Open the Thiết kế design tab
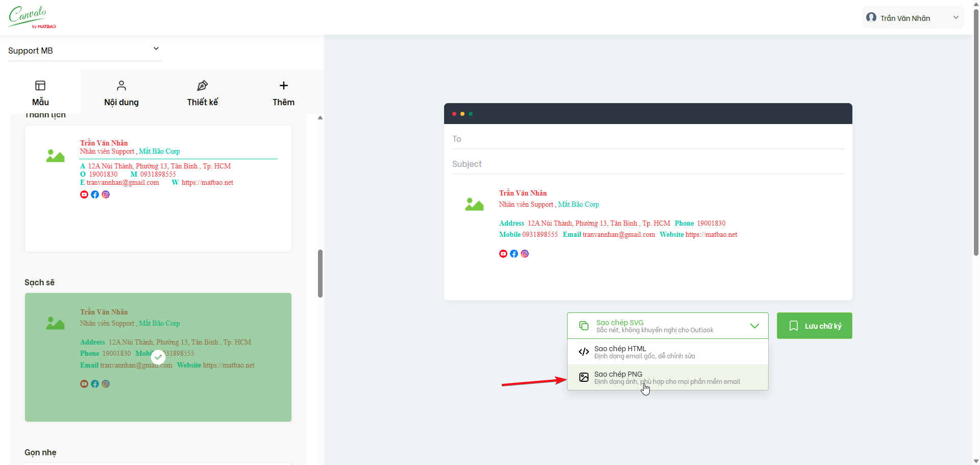Image resolution: width=980 pixels, height=465 pixels. pyautogui.click(x=202, y=93)
